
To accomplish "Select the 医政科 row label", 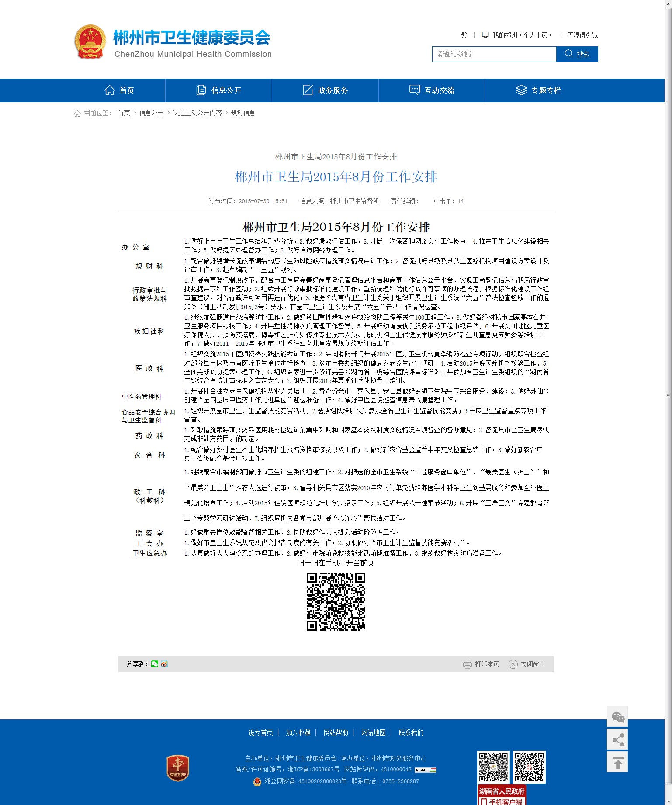I will coord(149,369).
